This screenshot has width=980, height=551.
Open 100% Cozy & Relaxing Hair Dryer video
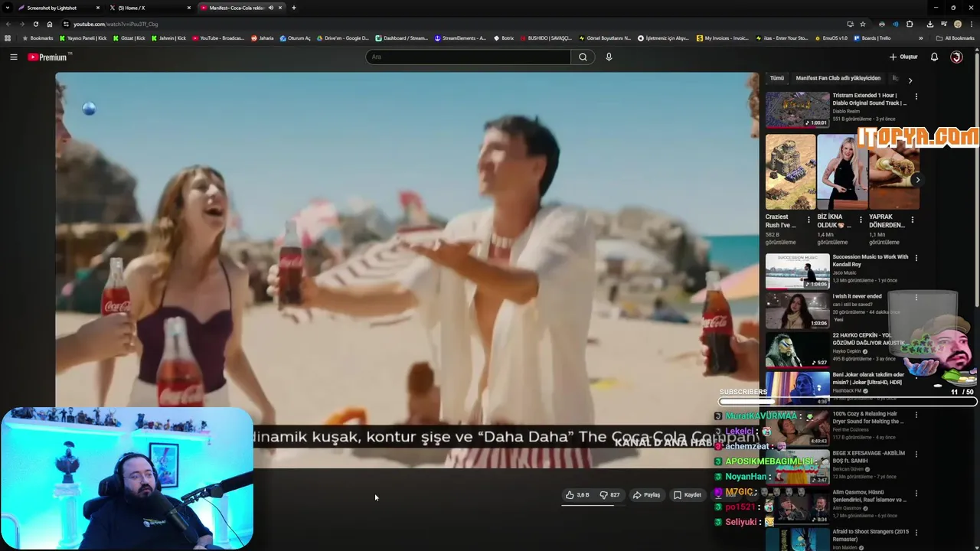tap(868, 418)
